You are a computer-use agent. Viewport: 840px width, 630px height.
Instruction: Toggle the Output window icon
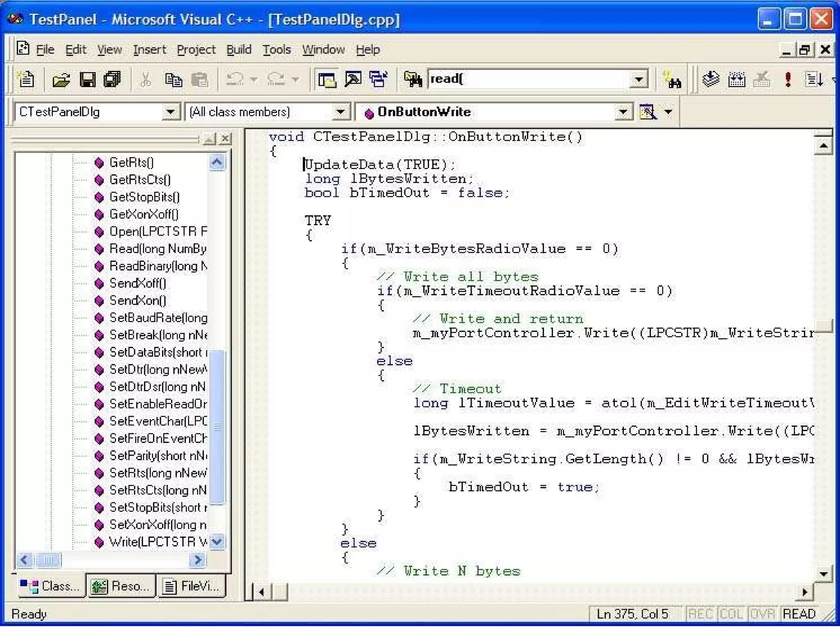[x=353, y=79]
